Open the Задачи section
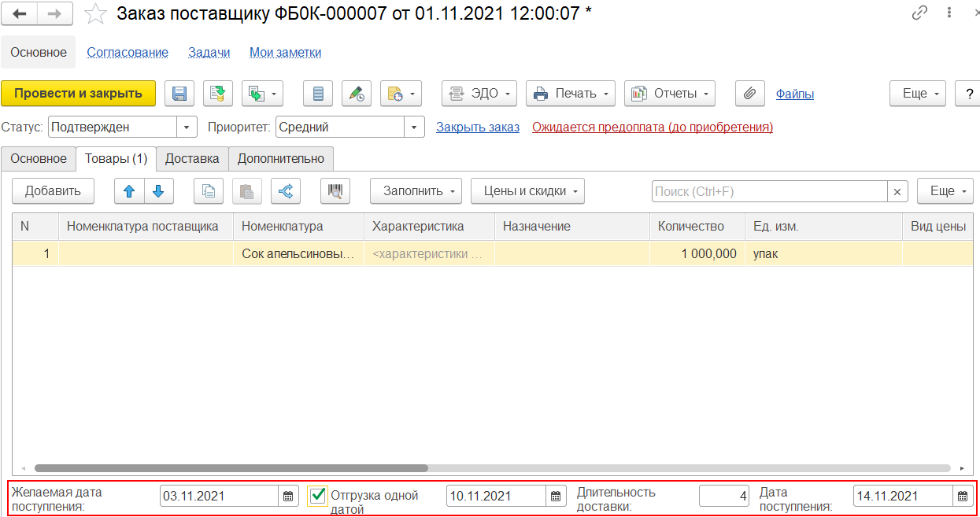980x517 pixels. pyautogui.click(x=209, y=52)
